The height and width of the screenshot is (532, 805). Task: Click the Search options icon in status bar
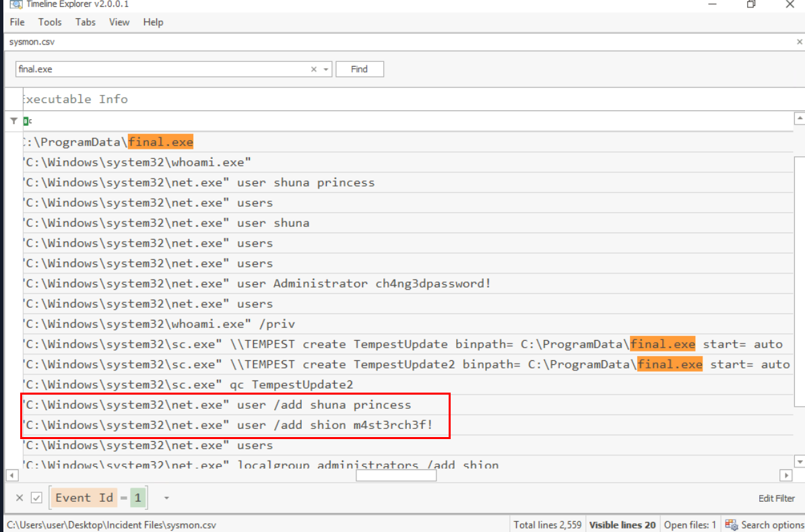point(731,525)
